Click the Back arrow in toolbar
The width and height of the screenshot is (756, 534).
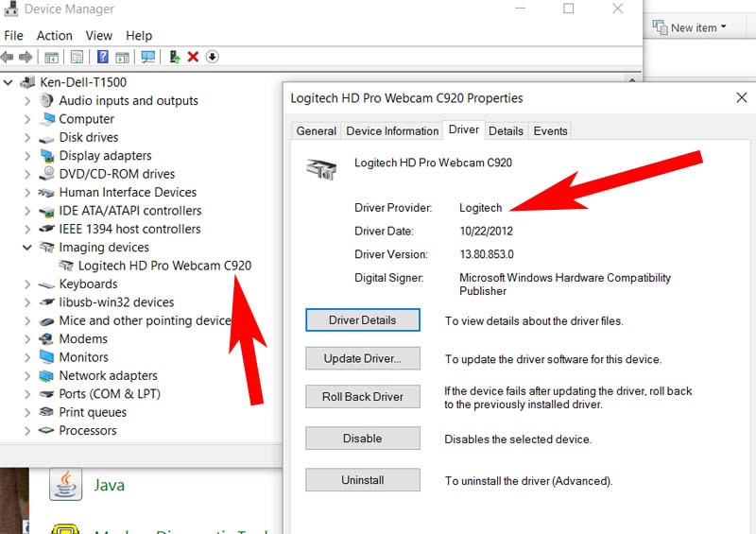pyautogui.click(x=9, y=57)
